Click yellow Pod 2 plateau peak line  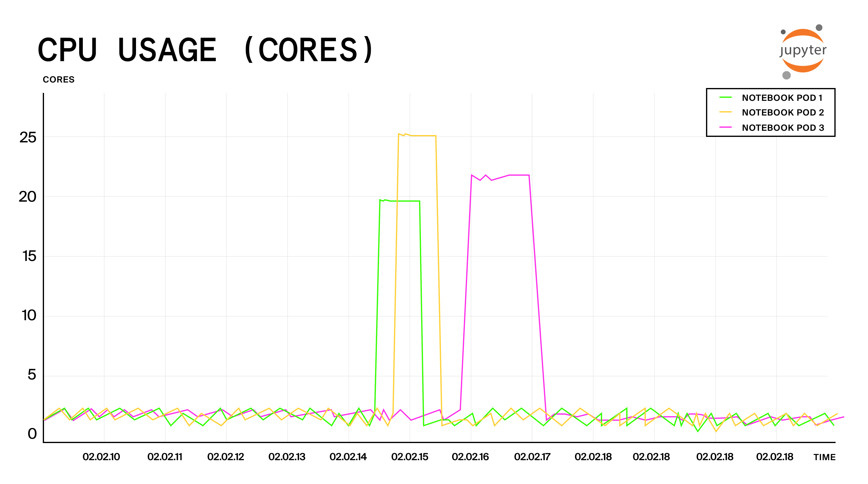(423, 136)
